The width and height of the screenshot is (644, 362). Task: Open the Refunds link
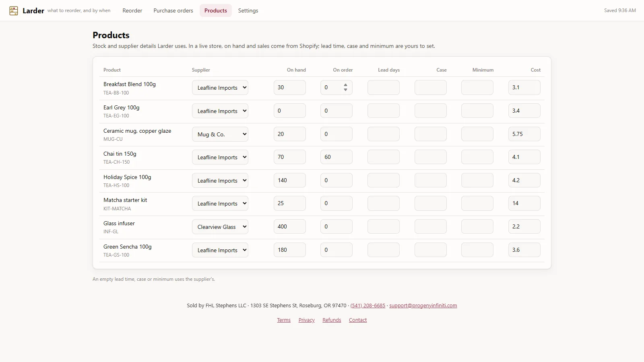point(332,320)
